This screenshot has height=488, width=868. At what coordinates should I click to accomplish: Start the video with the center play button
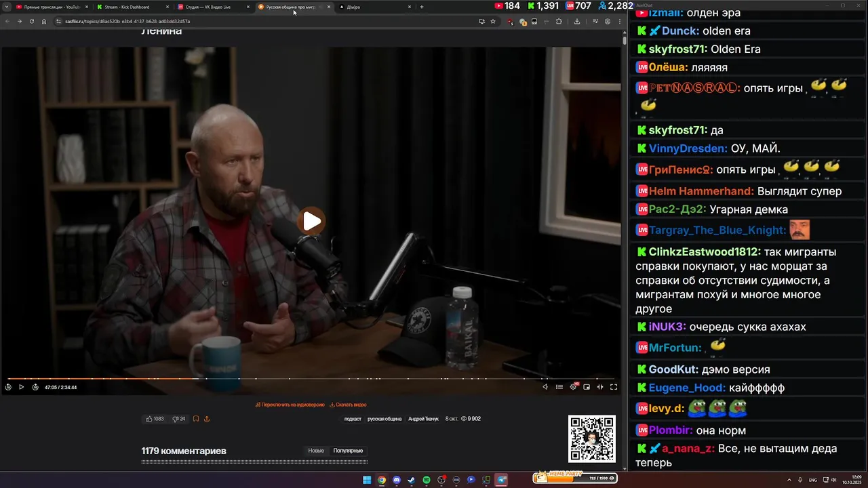tap(312, 221)
